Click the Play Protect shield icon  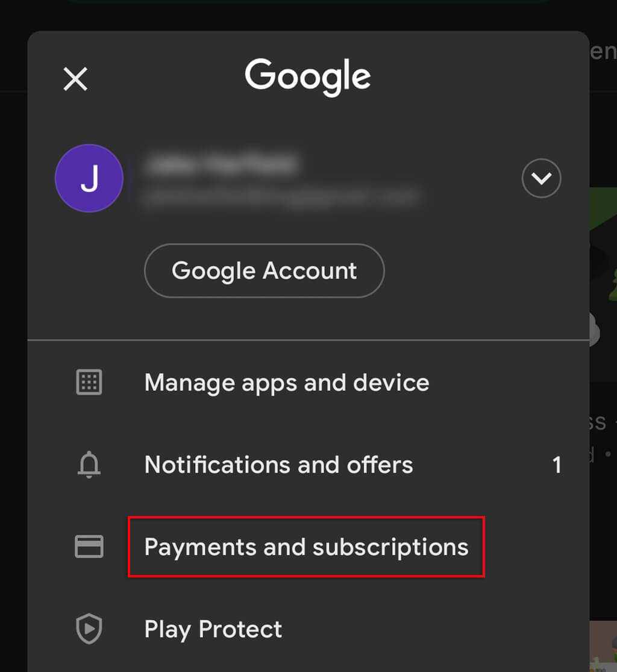click(x=89, y=629)
